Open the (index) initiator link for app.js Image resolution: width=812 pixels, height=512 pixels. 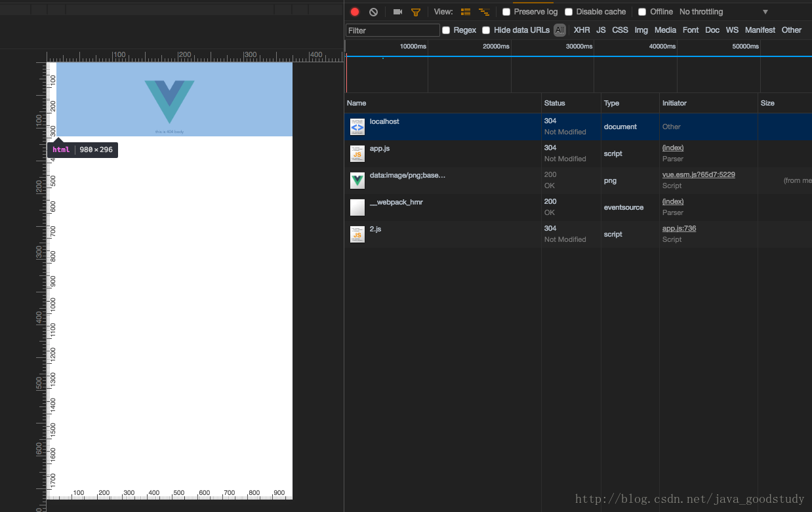coord(673,148)
